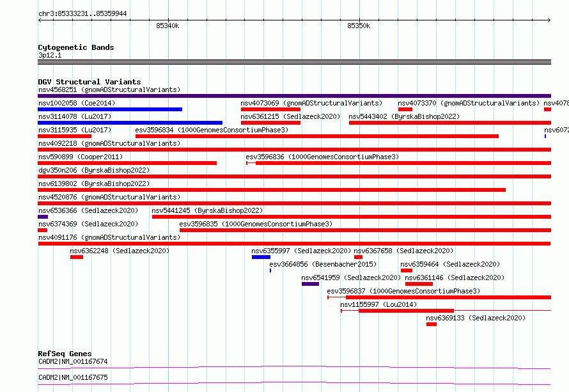Select the small red nsv6367658 bar
This screenshot has width=569, height=392.
tap(358, 257)
